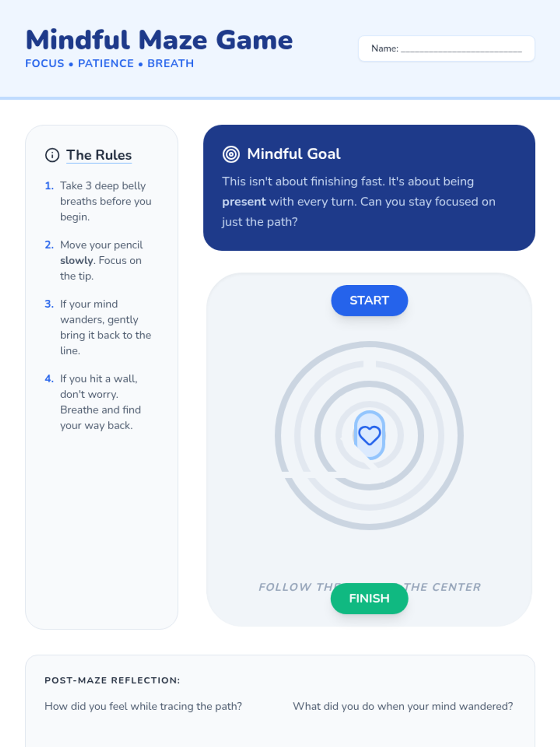Click the Mindful Maze Game title
The width and height of the screenshot is (560, 747).
tap(159, 40)
